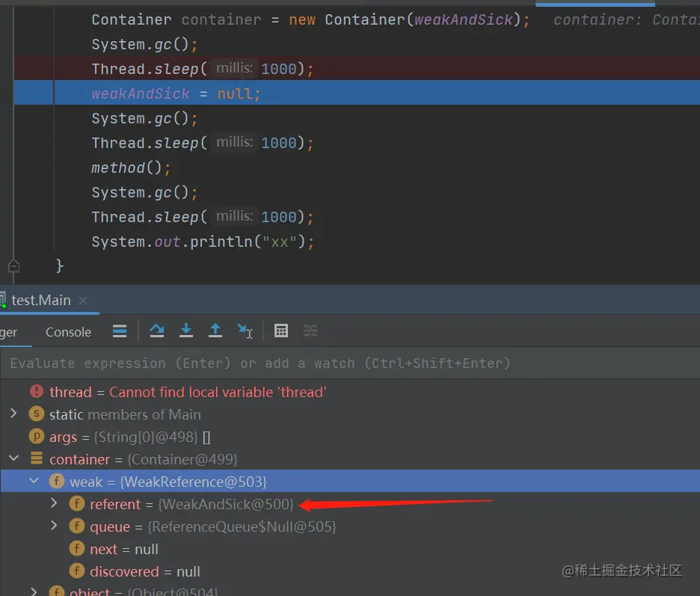700x596 pixels.
Task: Click the field icon beside discovered
Action: coord(77,571)
